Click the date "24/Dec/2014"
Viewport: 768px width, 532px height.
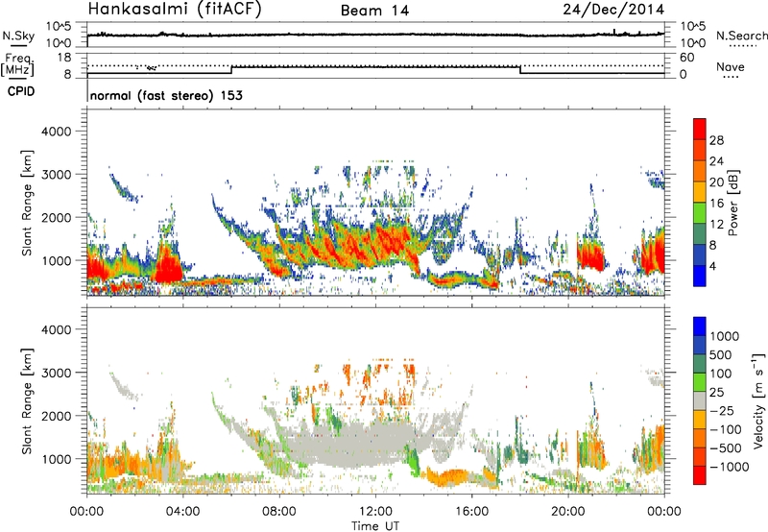click(x=613, y=9)
